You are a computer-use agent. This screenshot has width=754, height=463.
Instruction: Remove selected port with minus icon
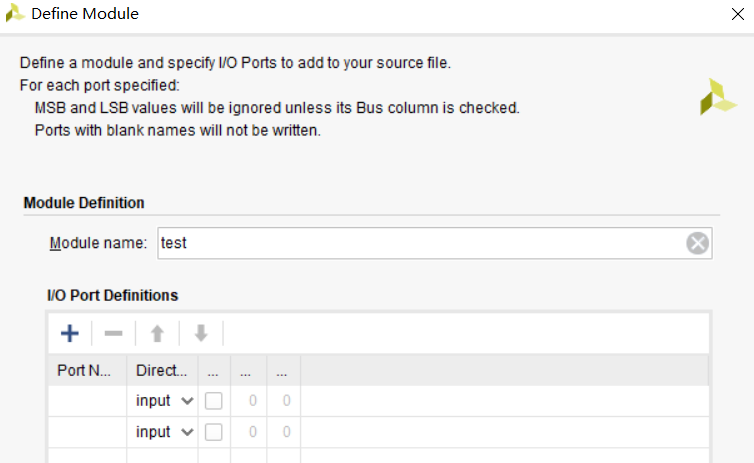113,333
